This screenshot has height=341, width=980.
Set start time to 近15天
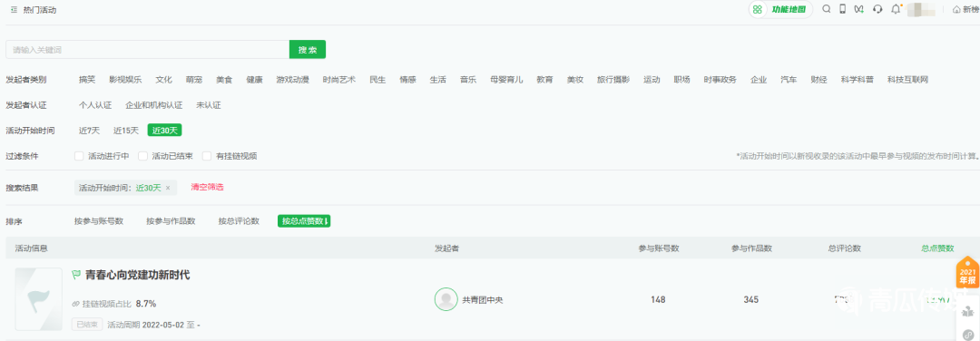125,131
